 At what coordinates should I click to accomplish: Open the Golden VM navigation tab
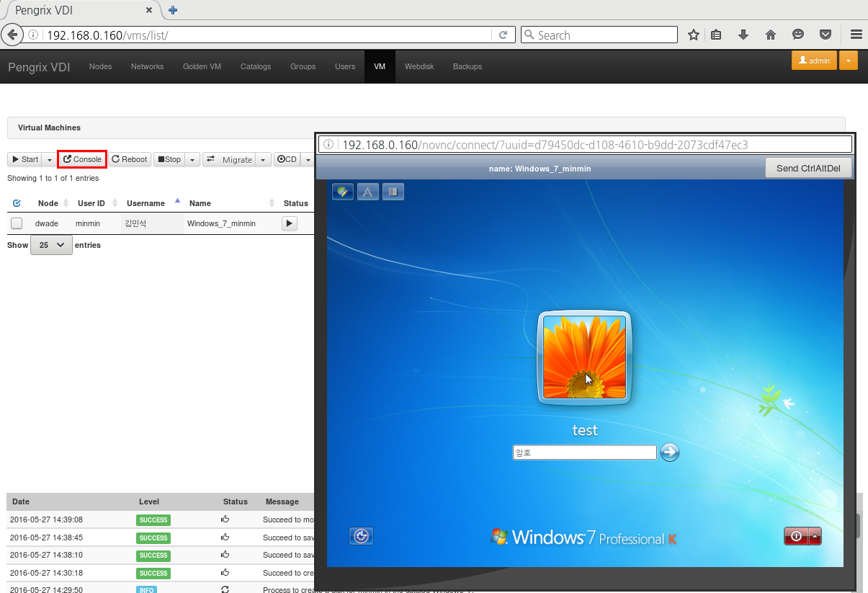click(x=202, y=66)
